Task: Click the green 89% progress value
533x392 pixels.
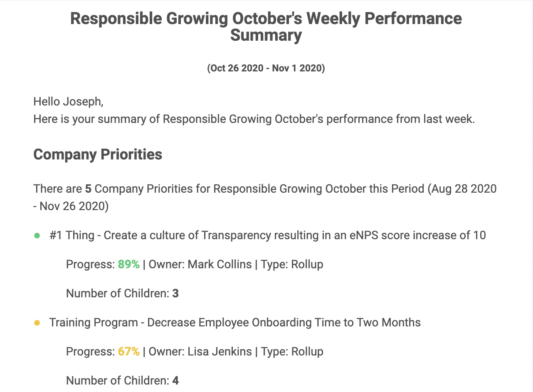Action: [129, 265]
